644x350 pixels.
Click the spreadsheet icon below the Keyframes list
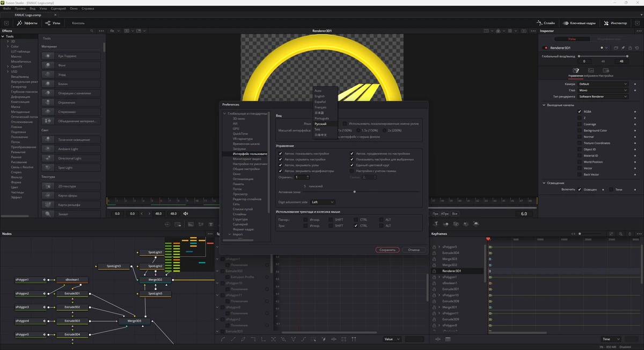(x=447, y=339)
